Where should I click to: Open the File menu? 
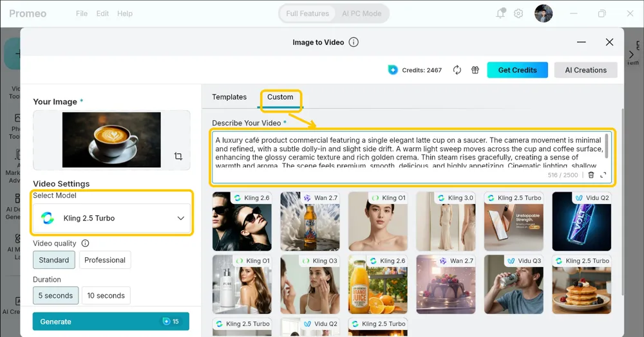(82, 14)
